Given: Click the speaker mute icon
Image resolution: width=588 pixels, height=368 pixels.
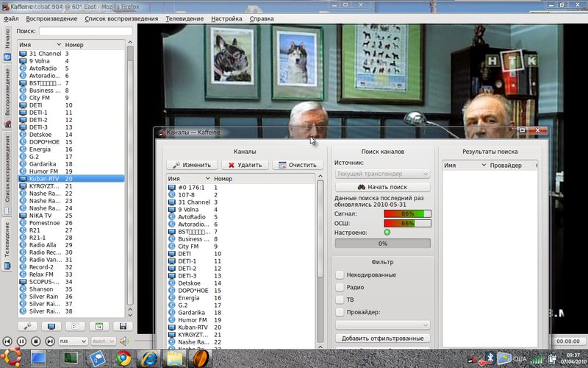Looking at the screenshot, I should click(x=123, y=342).
